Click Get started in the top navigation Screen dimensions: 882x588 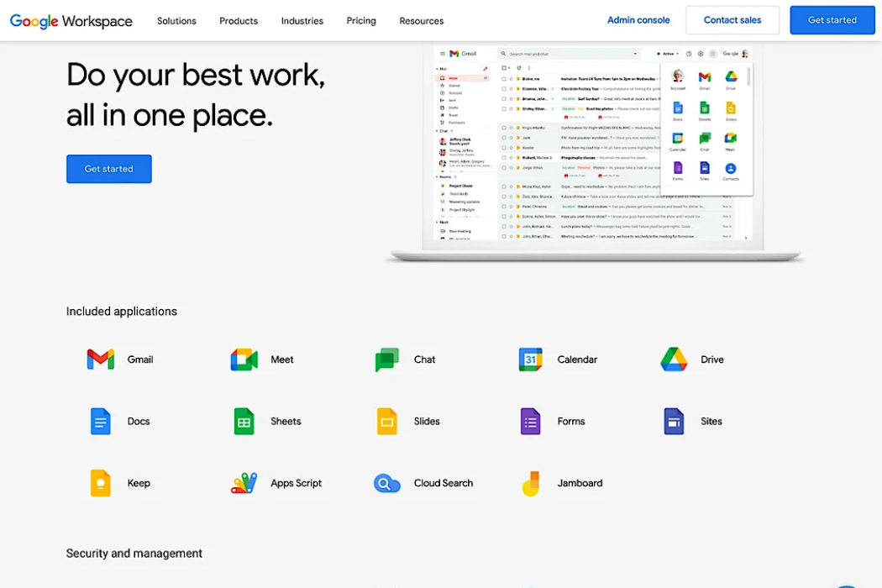tap(832, 20)
